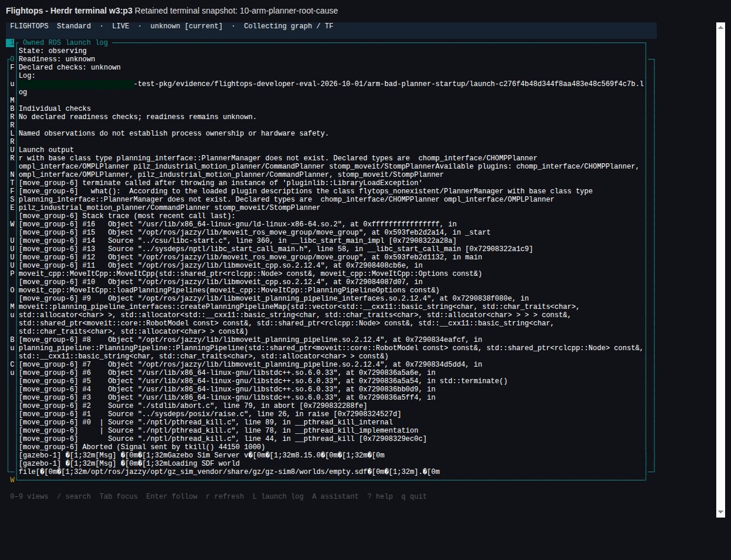Click the 'State: observing' line

[52, 51]
